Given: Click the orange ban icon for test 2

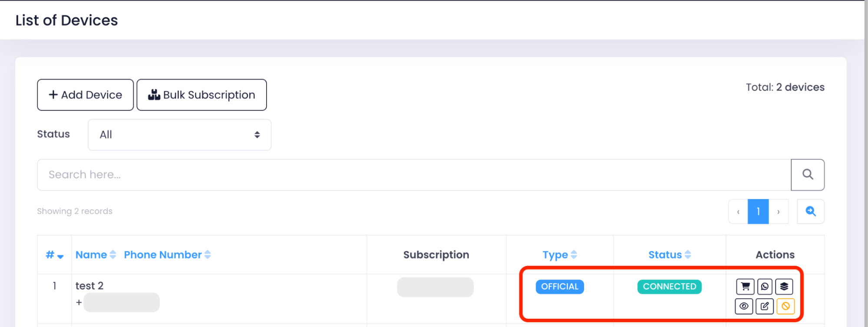Looking at the screenshot, I should [x=785, y=306].
